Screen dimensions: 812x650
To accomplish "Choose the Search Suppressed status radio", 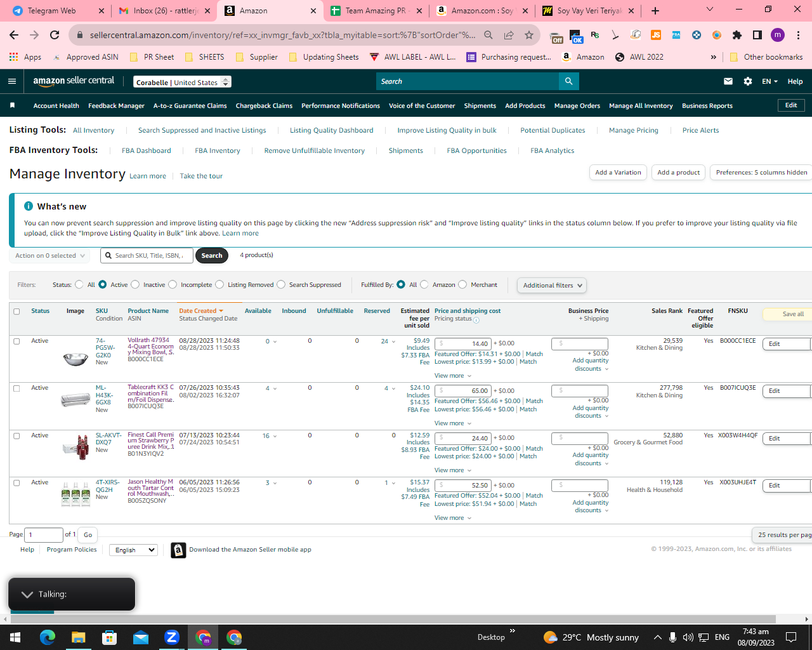I will [x=281, y=284].
